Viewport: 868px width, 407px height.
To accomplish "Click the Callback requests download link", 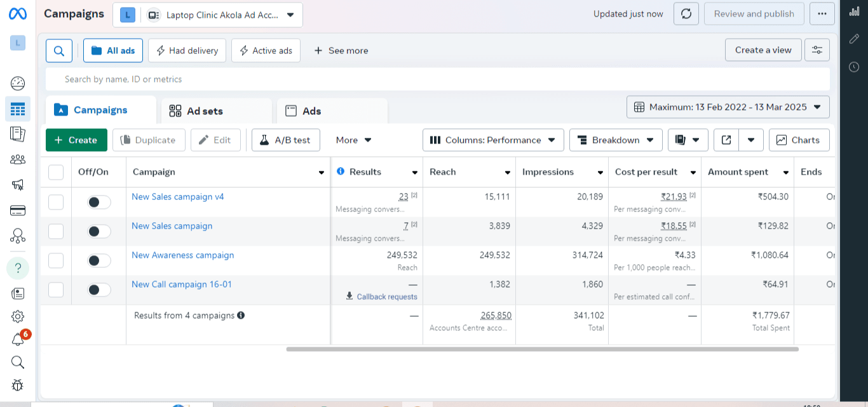I will (381, 297).
